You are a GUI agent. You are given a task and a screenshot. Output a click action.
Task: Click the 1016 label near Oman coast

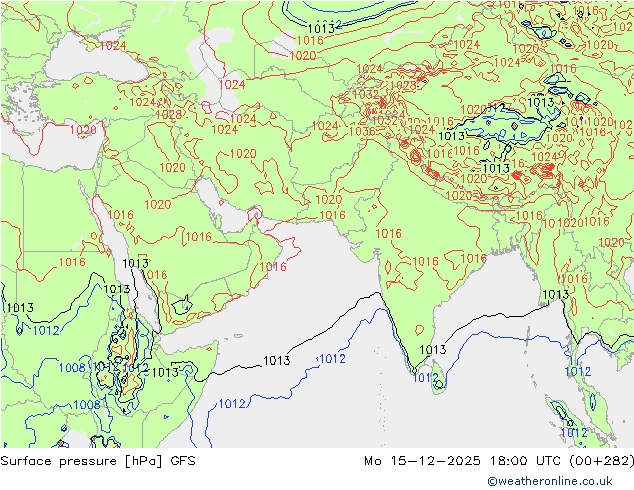click(x=273, y=267)
